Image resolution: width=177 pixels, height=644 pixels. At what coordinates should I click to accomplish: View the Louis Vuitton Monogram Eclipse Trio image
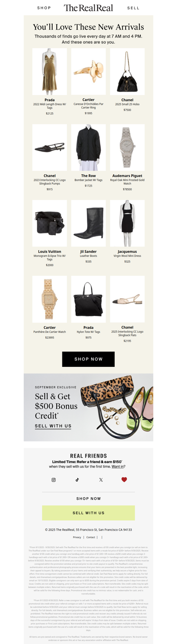50,223
